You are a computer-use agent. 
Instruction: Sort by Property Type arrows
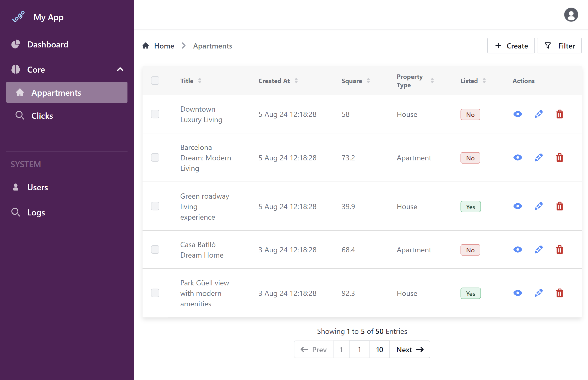coord(432,81)
